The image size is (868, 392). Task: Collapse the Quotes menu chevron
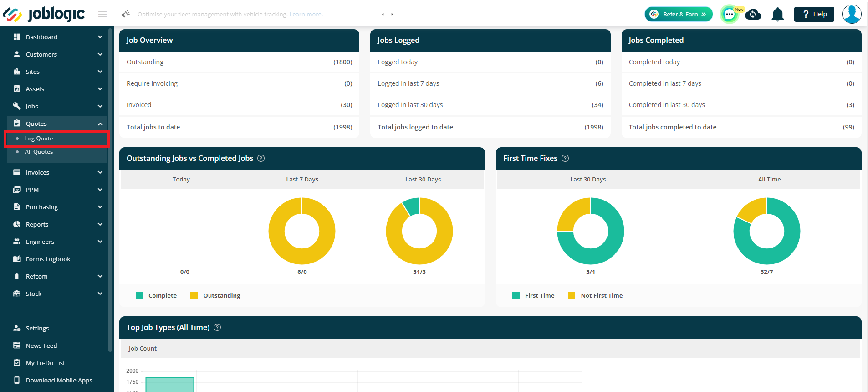point(100,124)
